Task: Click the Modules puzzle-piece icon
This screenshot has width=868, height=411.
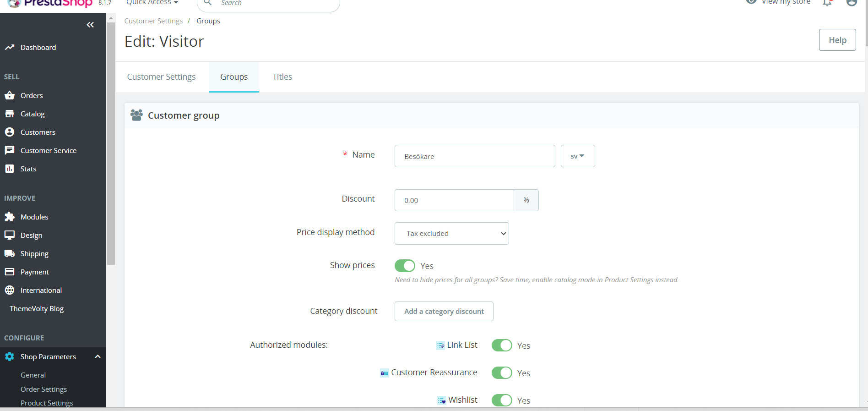Action: click(x=10, y=217)
